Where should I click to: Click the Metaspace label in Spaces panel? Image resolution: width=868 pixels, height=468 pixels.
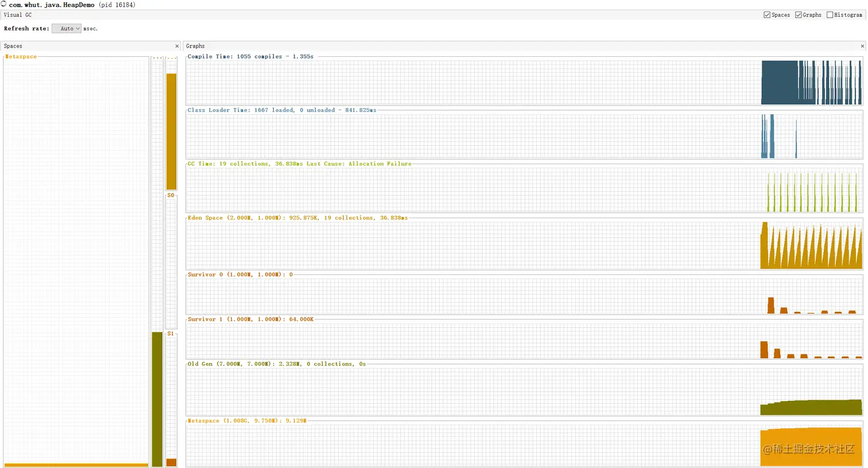click(x=21, y=57)
